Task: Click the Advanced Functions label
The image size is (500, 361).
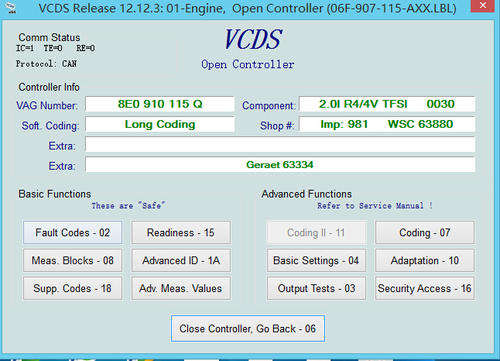Action: [x=307, y=194]
